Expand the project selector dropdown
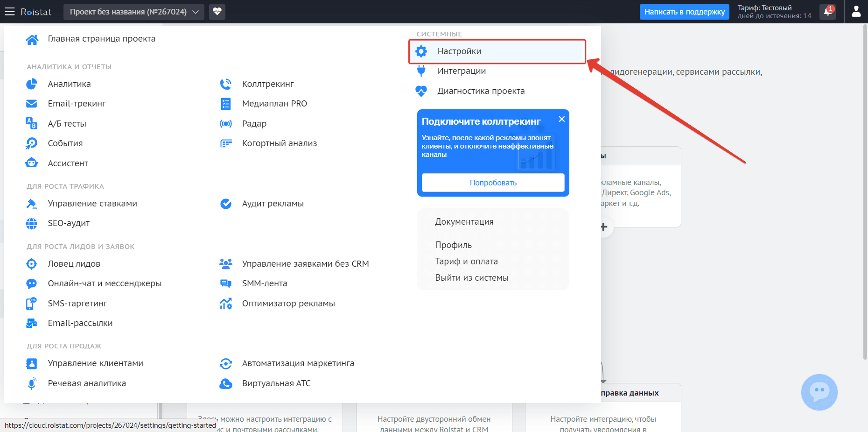 134,12
